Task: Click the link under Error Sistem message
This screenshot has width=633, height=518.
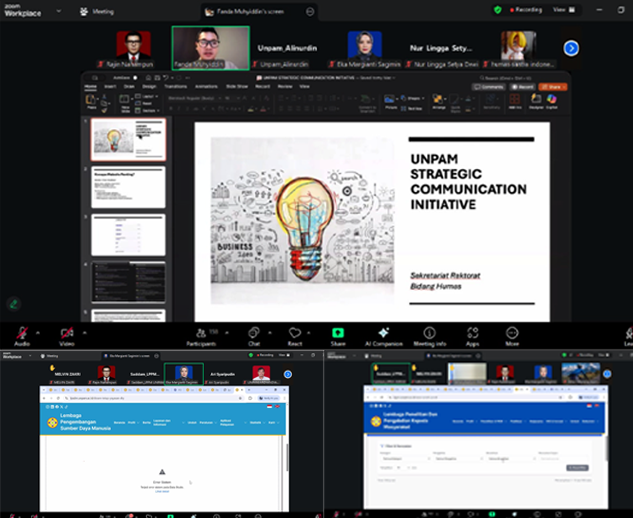Action: pos(162,491)
